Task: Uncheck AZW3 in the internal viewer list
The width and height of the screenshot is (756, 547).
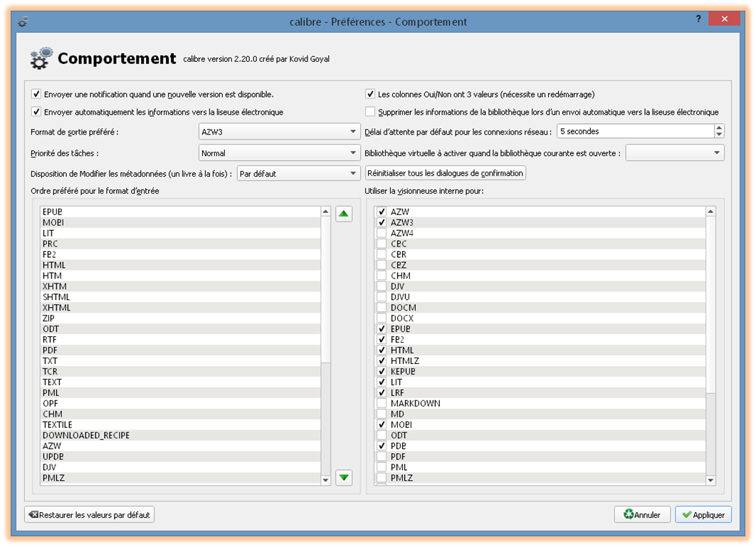Action: coord(382,222)
